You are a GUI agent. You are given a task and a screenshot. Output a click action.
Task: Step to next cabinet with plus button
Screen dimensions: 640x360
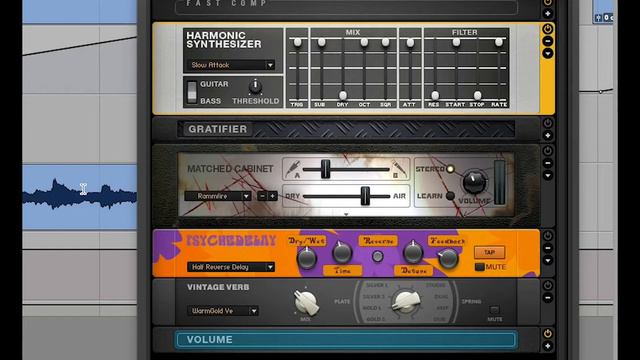(x=272, y=196)
